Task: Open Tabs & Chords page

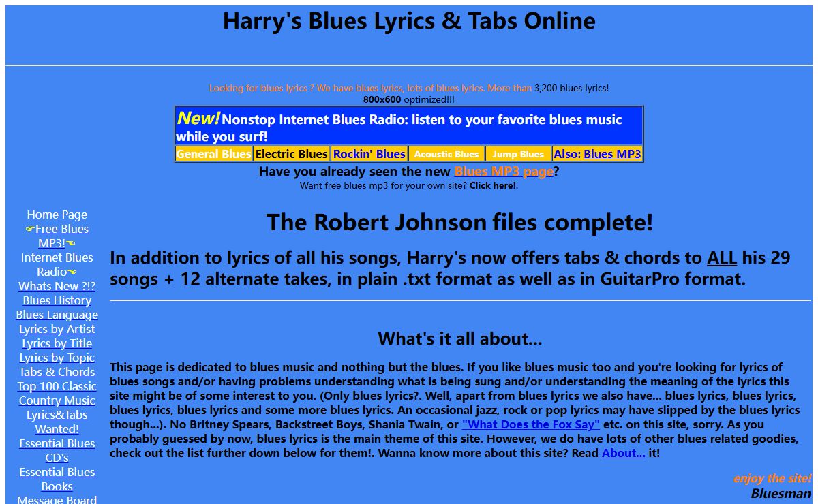Action: (x=57, y=372)
